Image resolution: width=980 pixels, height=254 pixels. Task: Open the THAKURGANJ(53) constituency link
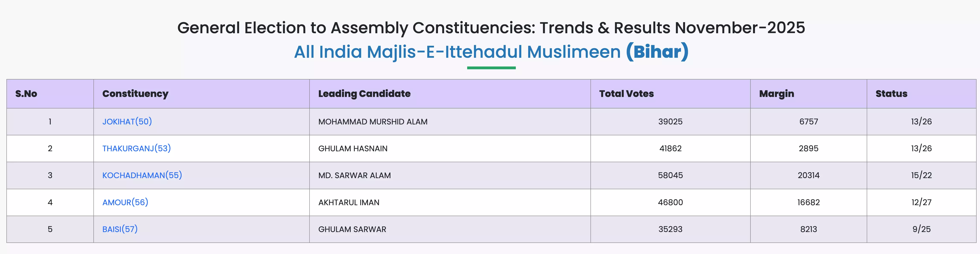click(136, 148)
